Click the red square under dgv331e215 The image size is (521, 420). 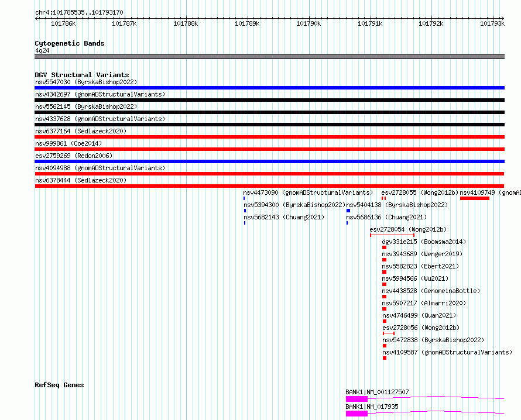pyautogui.click(x=384, y=247)
